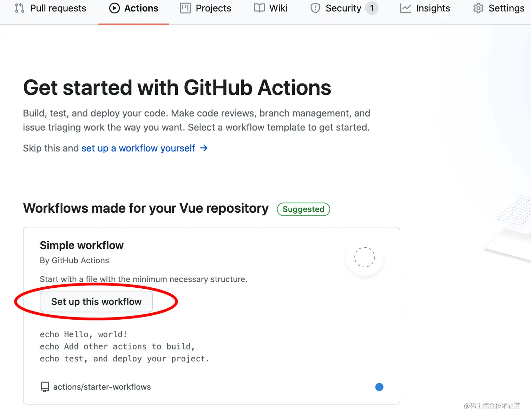Click the Actions play circle icon
The image size is (531, 420).
(x=114, y=8)
